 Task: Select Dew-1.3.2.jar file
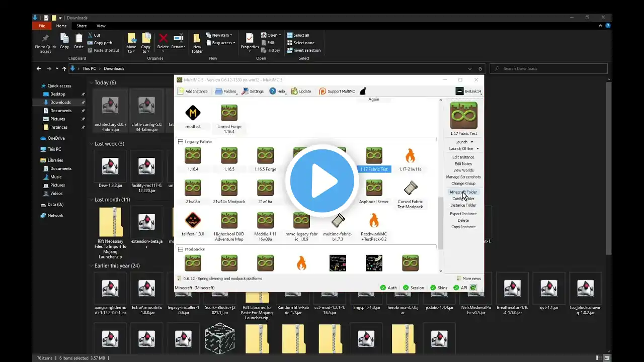(x=110, y=171)
